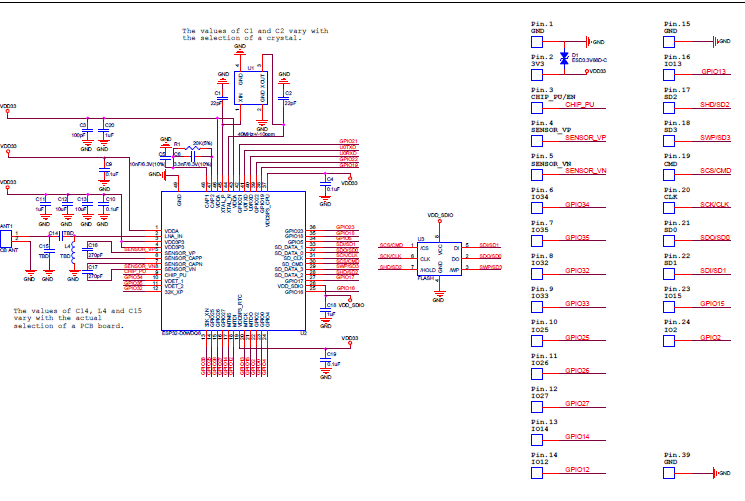Screen dimensions: 745x501
Task: Select the Pin.15 GND connector square
Action: tap(669, 42)
